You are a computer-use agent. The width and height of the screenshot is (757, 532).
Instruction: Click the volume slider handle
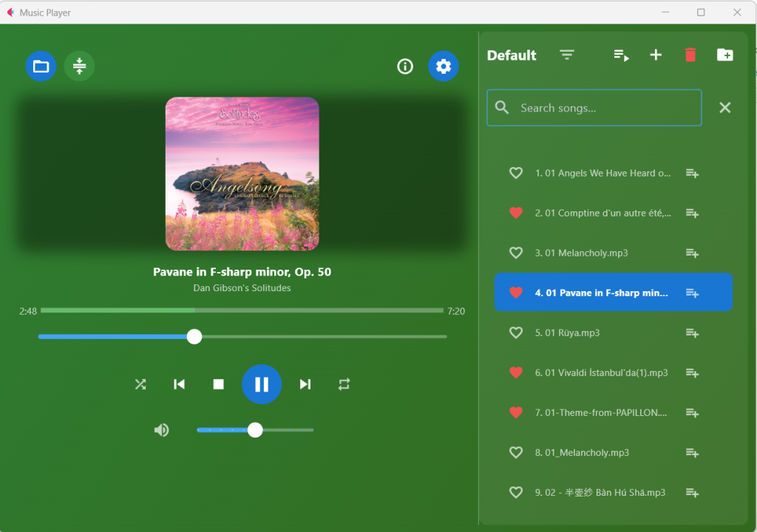(x=255, y=430)
